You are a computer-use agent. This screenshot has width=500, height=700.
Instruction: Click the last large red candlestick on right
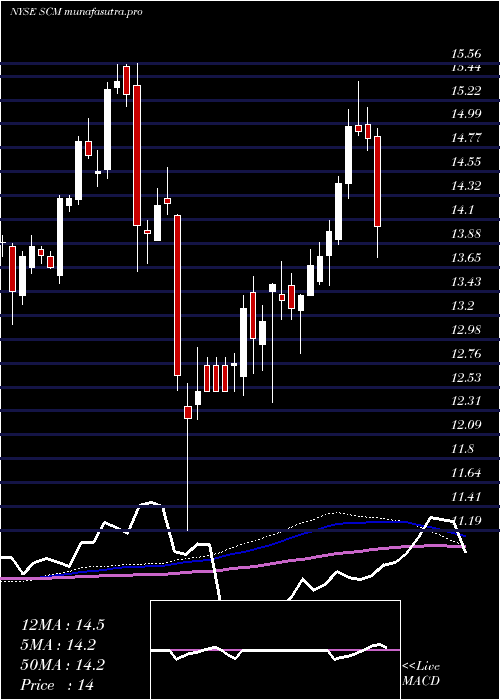(377, 182)
